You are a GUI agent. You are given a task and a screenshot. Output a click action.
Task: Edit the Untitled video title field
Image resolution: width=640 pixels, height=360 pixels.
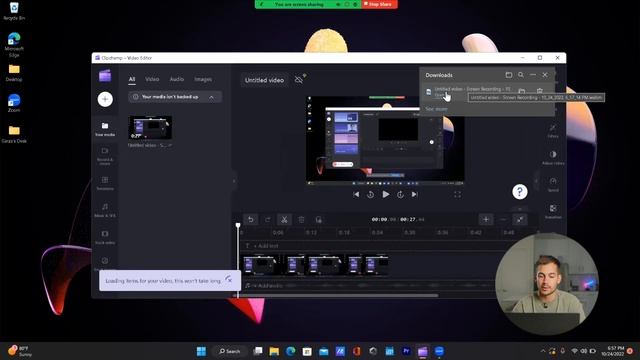point(264,80)
